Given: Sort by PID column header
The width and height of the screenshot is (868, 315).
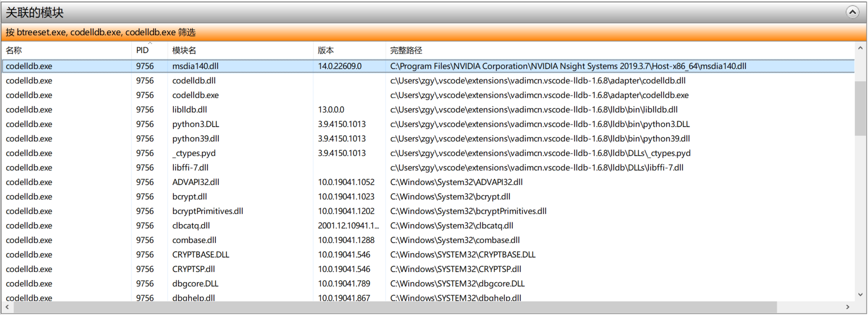Looking at the screenshot, I should coord(150,50).
